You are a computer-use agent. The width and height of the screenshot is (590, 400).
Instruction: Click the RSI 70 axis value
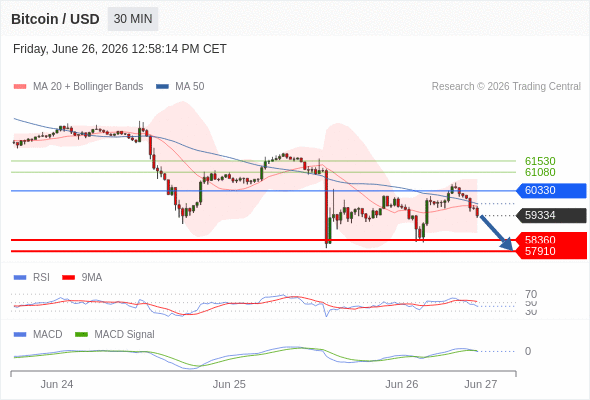point(531,294)
